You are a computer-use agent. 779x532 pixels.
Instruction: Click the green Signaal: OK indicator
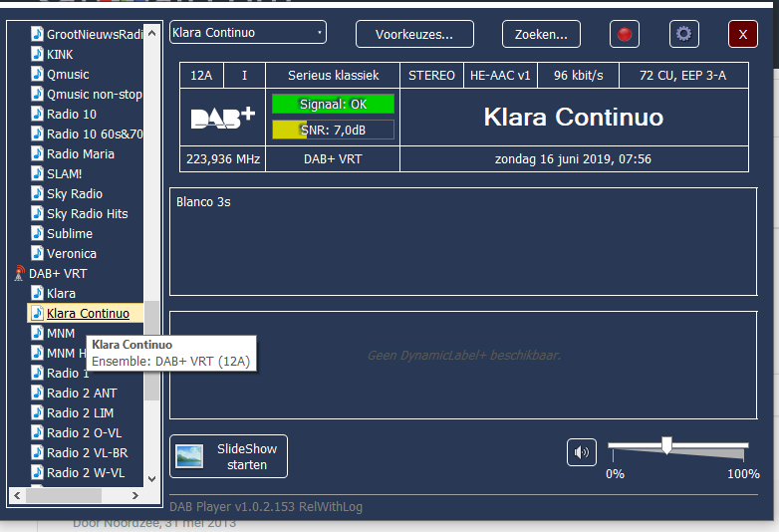click(x=333, y=104)
